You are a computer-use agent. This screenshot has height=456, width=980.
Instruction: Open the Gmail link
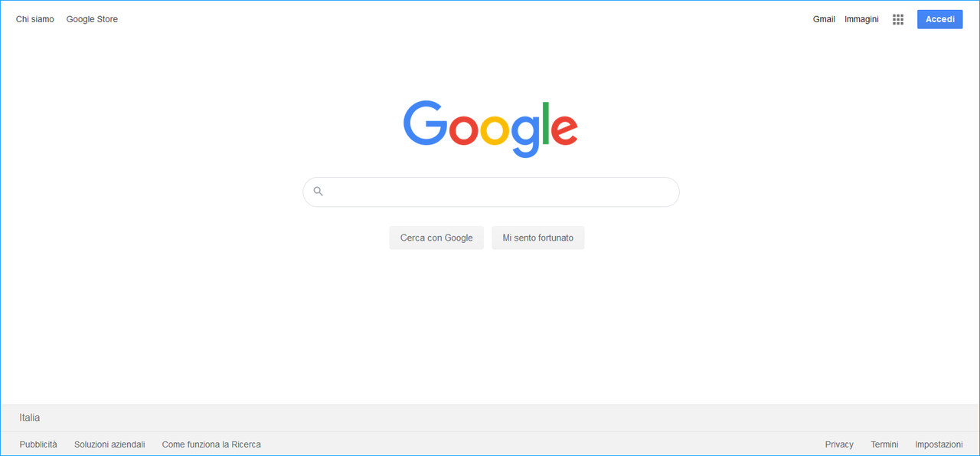[x=824, y=19]
